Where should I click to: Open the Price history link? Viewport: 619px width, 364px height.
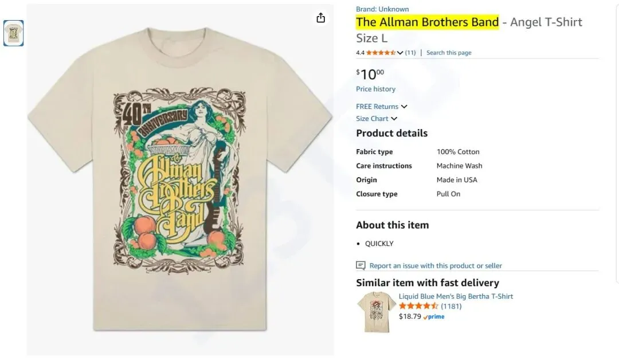[375, 89]
